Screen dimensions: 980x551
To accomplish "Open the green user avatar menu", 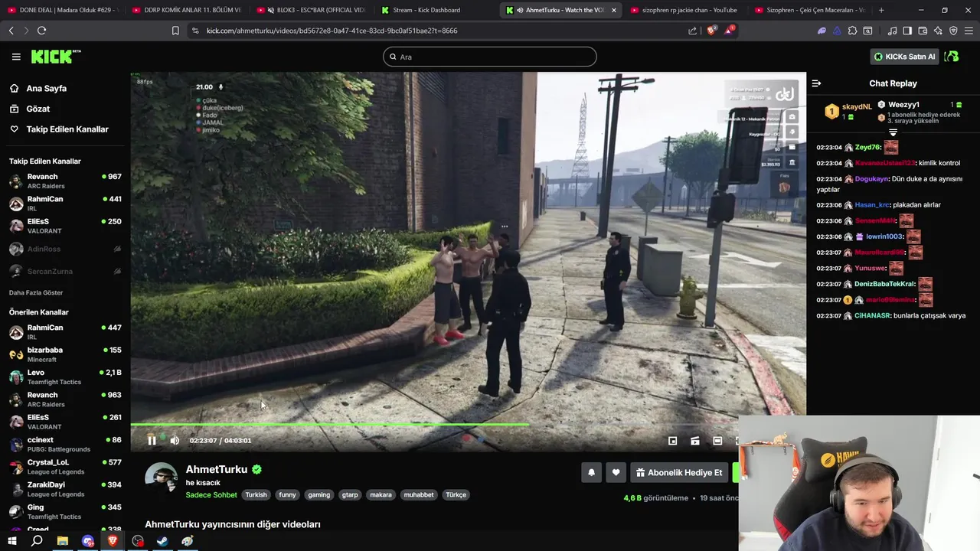I will (952, 57).
